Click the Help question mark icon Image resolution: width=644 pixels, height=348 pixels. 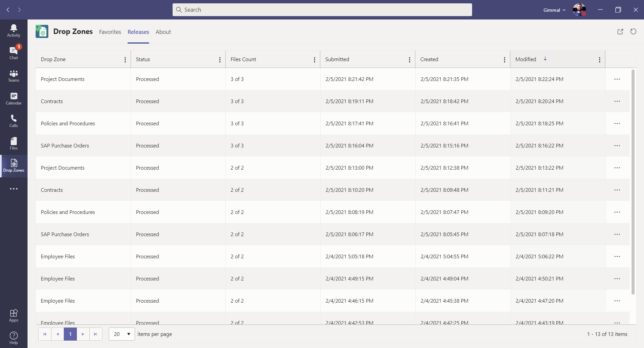coord(13,338)
